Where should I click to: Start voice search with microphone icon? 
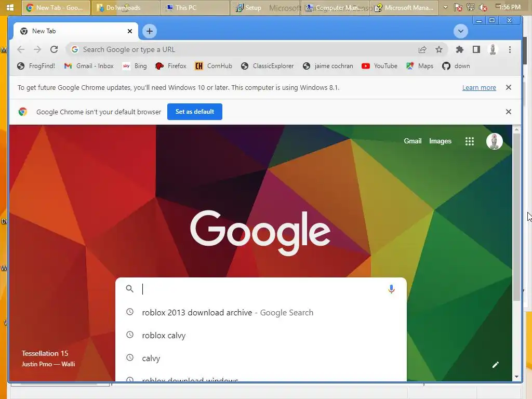(x=391, y=289)
